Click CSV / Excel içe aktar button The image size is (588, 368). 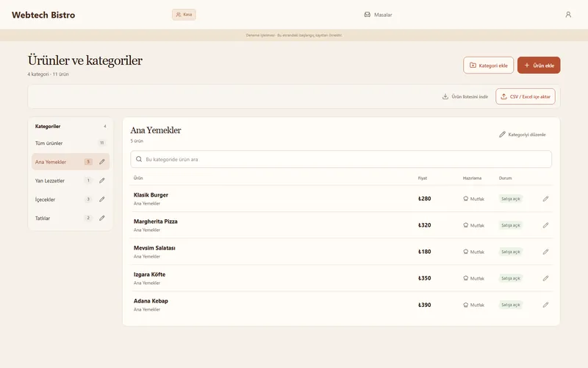(526, 96)
